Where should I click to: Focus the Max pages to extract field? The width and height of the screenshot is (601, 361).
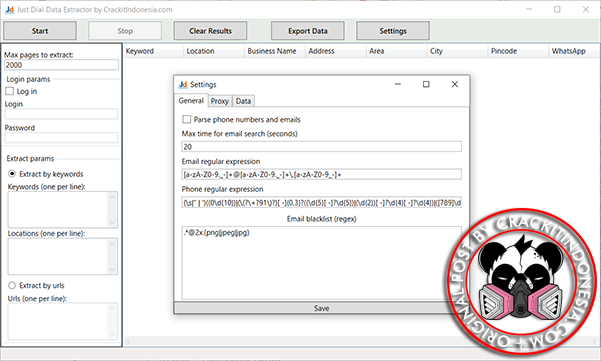(61, 65)
